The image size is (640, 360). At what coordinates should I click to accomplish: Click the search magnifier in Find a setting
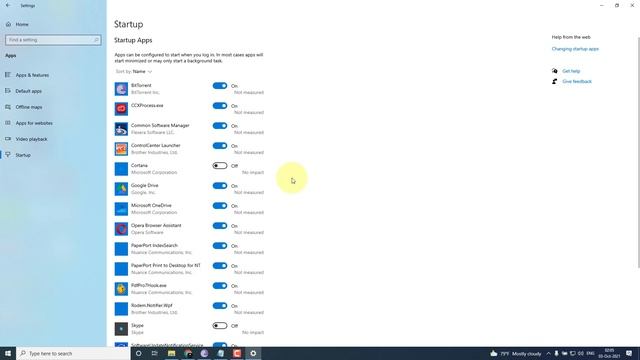pos(96,40)
